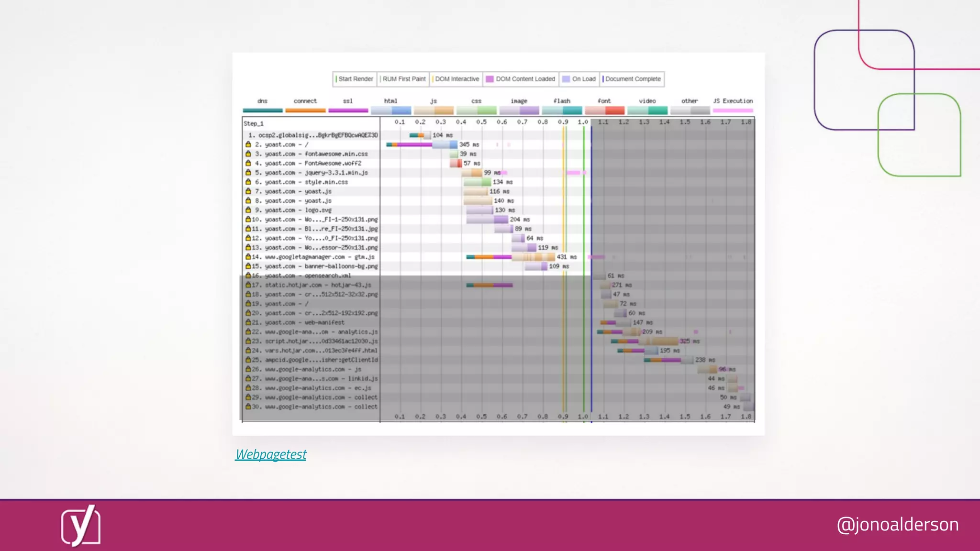Click lock icon for linkid.js row

pos(248,378)
